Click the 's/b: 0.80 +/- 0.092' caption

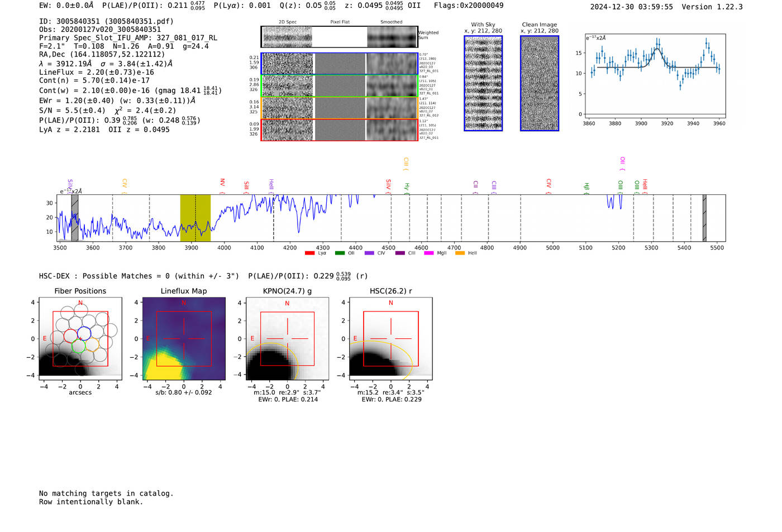(184, 392)
